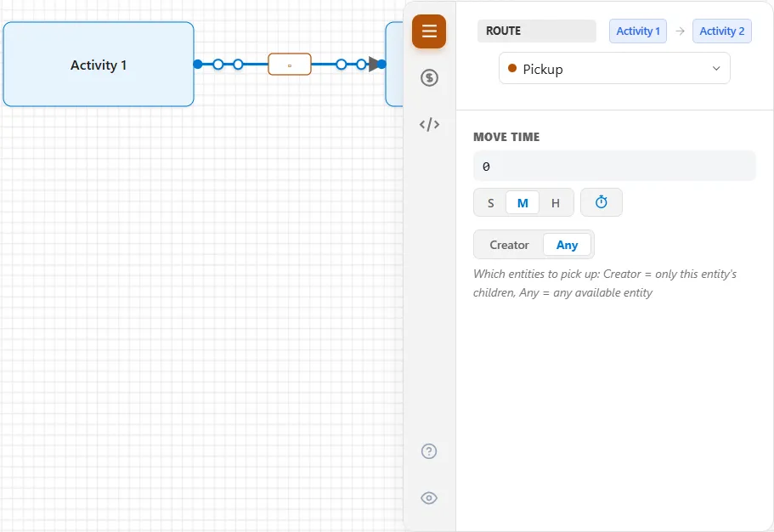Click the Activity 1 breadcrumb link
774x532 pixels.
pos(638,31)
